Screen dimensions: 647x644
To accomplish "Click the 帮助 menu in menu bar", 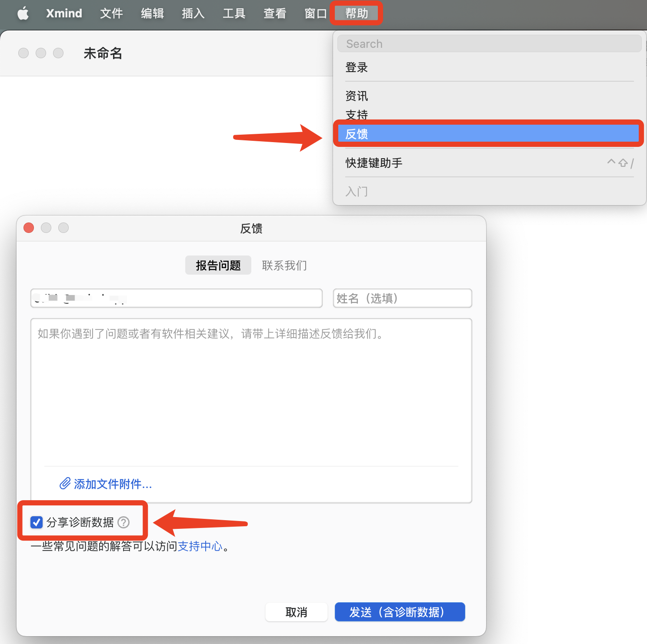I will click(x=357, y=13).
